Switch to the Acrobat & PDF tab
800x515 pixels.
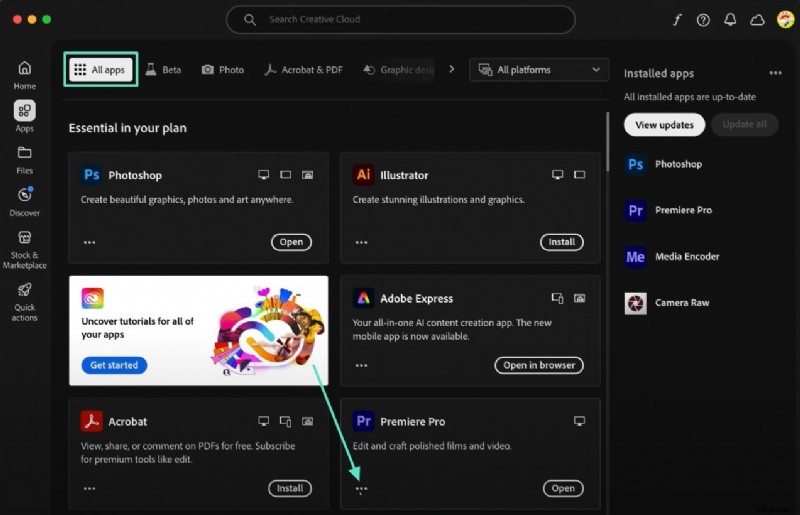click(x=303, y=69)
